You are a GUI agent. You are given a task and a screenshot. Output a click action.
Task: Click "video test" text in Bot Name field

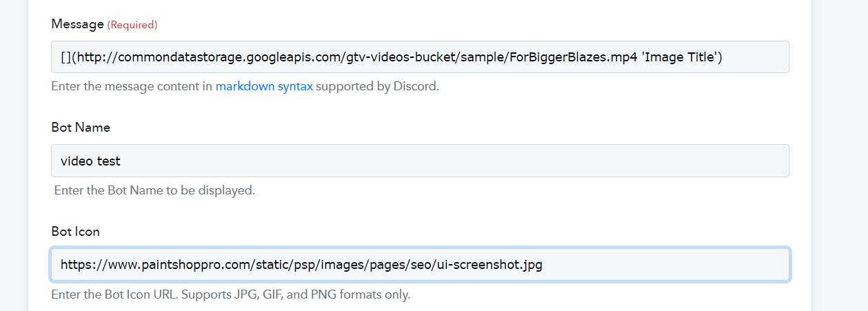(x=90, y=161)
